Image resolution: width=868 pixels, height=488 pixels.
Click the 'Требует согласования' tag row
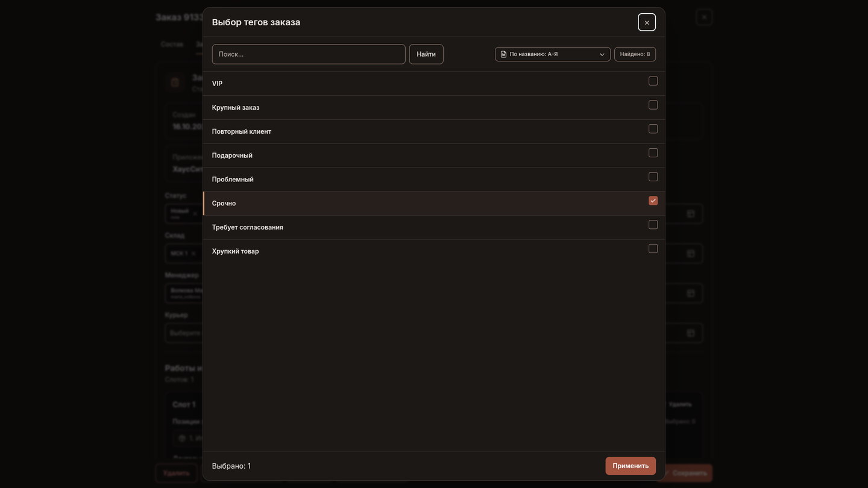pyautogui.click(x=434, y=227)
